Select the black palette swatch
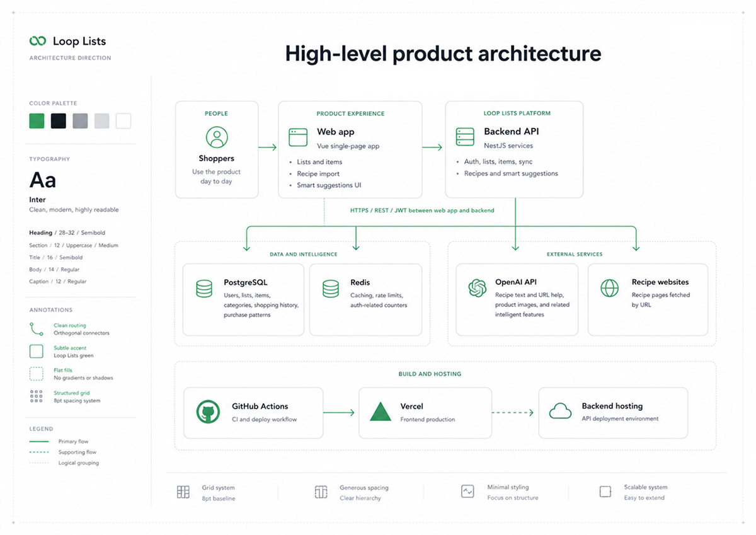 (59, 121)
